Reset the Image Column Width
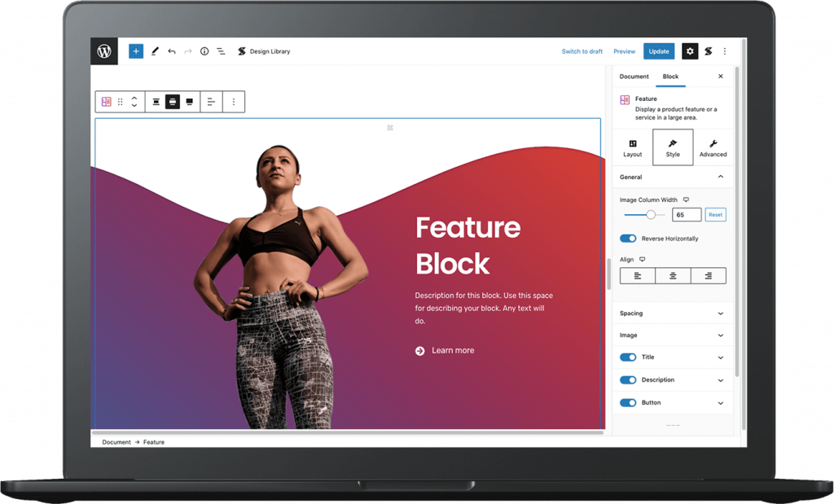The image size is (834, 504). [x=715, y=215]
